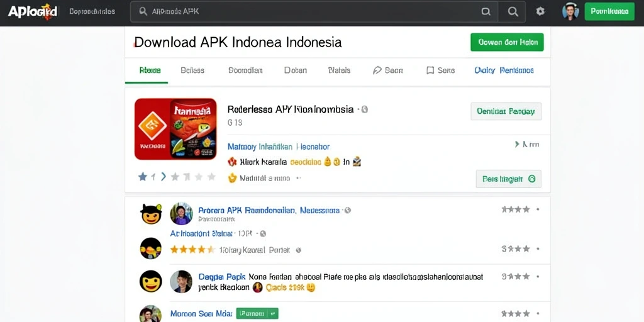
Task: Open reviewer avatar beside Dagge Papk
Action: tap(181, 281)
